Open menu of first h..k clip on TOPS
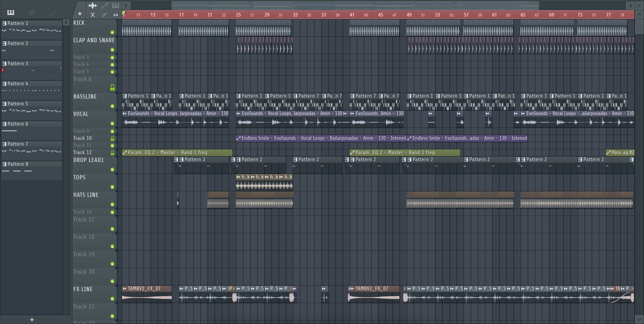 239,177
